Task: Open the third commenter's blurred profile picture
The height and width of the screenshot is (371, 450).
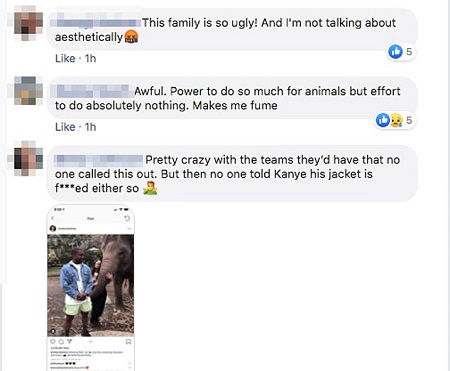Action: tap(26, 158)
